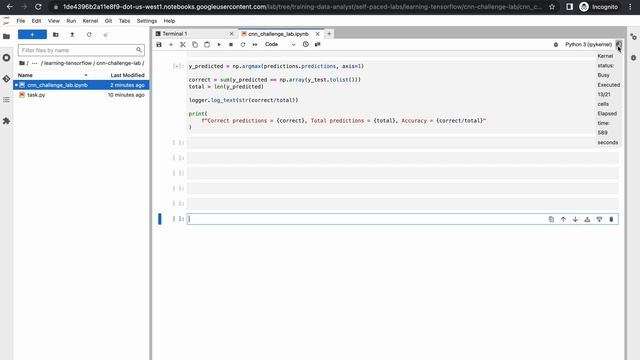Open the Code cell type dropdown

(x=280, y=44)
